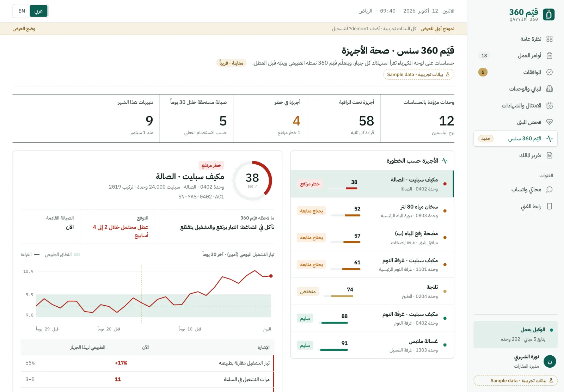The image size is (564, 392).
Task: Click the فحص المبنى heart-pulse icon
Action: coord(549,122)
